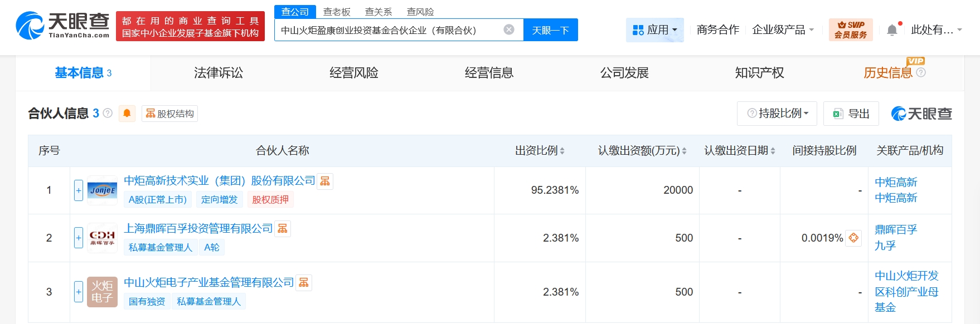
Task: Click the indirect shareholding path icon beside 0.0019%
Action: click(853, 238)
